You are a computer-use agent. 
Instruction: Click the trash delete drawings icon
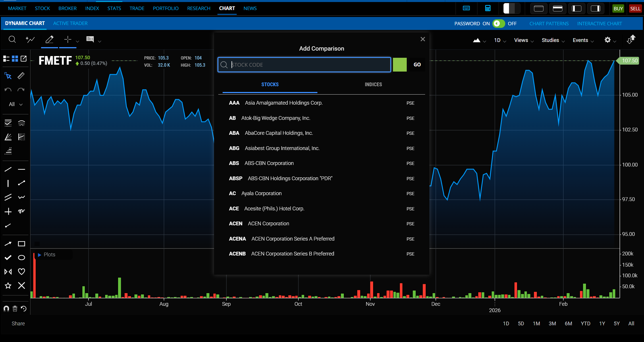tap(15, 309)
